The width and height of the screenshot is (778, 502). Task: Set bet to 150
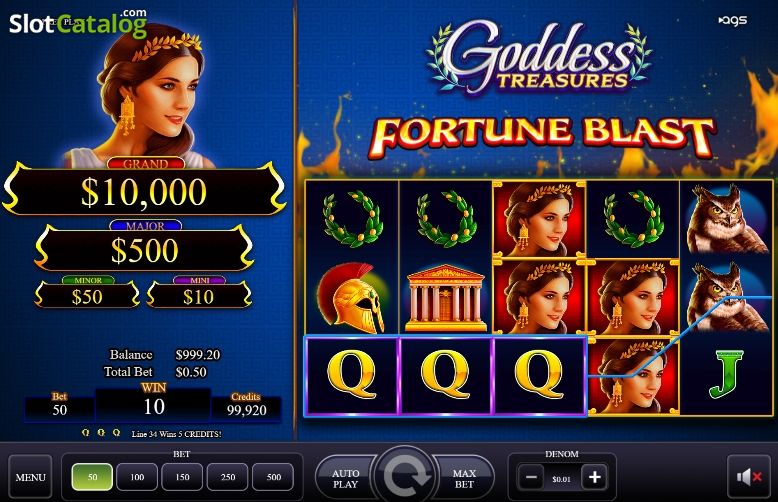[x=182, y=477]
